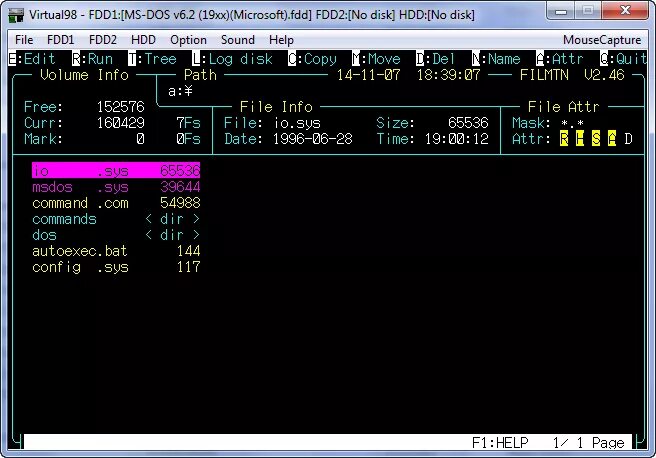Select the config.sys file row
Viewport: 656px width, 458px height.
[116, 267]
